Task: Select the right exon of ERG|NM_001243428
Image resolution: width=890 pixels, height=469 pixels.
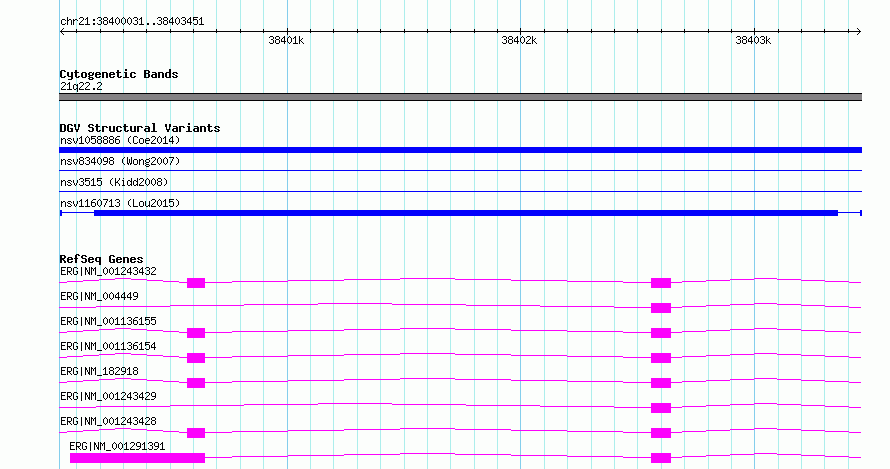Action: 661,433
